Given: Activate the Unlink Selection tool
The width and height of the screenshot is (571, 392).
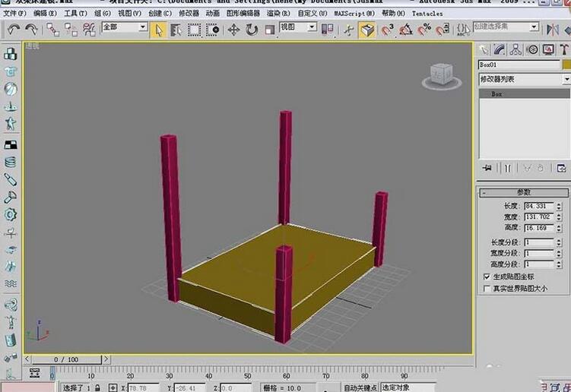Looking at the screenshot, I should point(71,30).
